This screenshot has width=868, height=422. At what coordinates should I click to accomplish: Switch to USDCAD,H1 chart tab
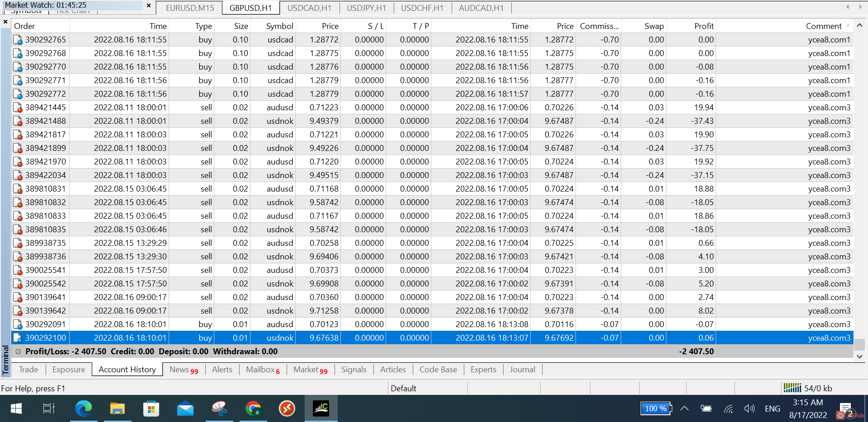309,8
